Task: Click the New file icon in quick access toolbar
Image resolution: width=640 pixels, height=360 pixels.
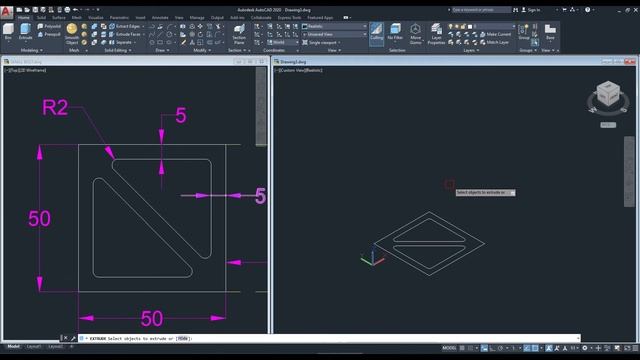Action: (x=19, y=10)
